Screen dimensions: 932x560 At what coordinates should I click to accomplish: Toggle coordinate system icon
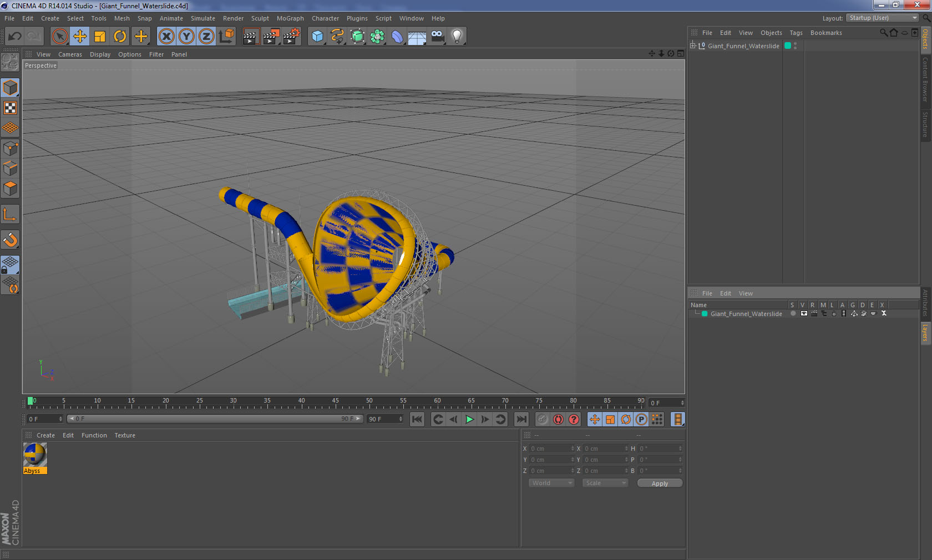[x=226, y=37]
